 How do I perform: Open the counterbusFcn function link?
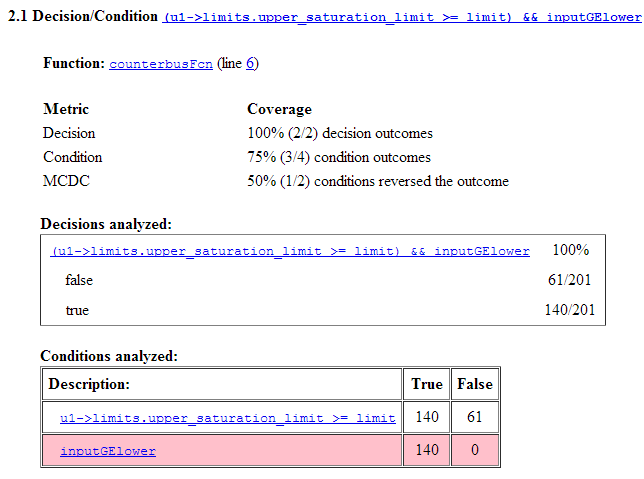tap(160, 64)
